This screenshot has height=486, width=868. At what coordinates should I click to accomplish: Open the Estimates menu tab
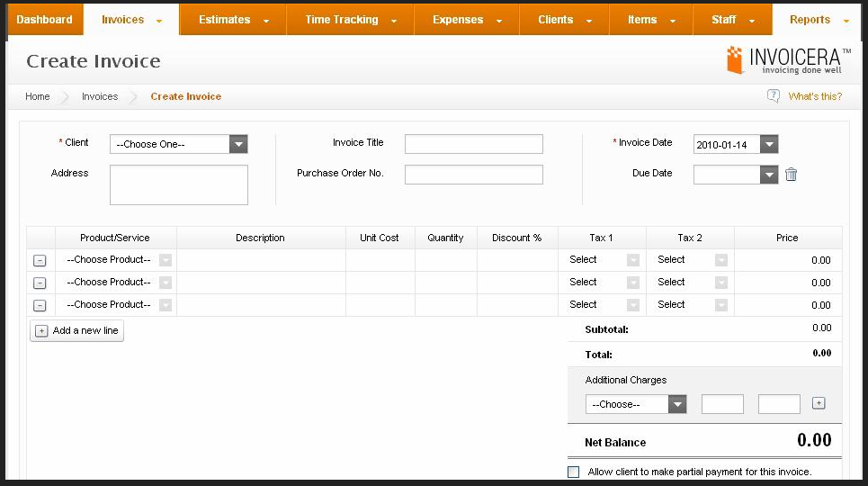tap(233, 20)
